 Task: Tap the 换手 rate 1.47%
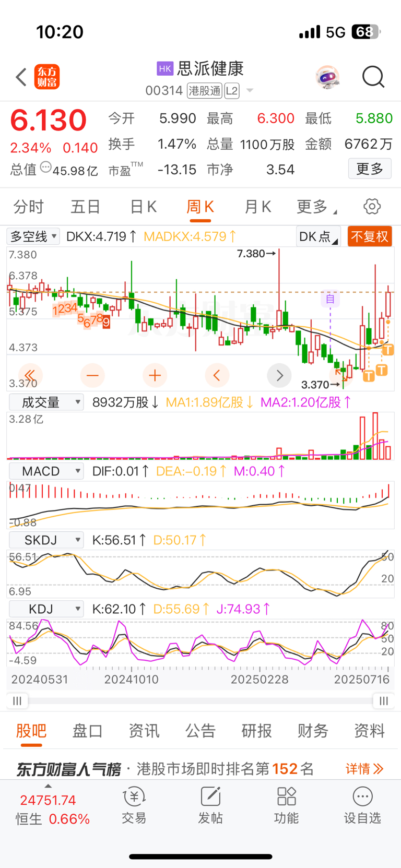click(x=177, y=144)
